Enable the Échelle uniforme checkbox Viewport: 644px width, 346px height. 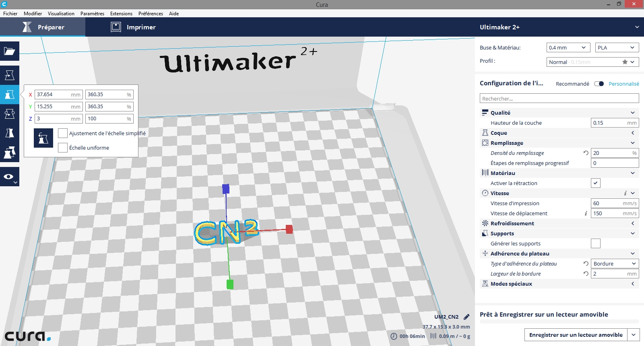[63, 148]
